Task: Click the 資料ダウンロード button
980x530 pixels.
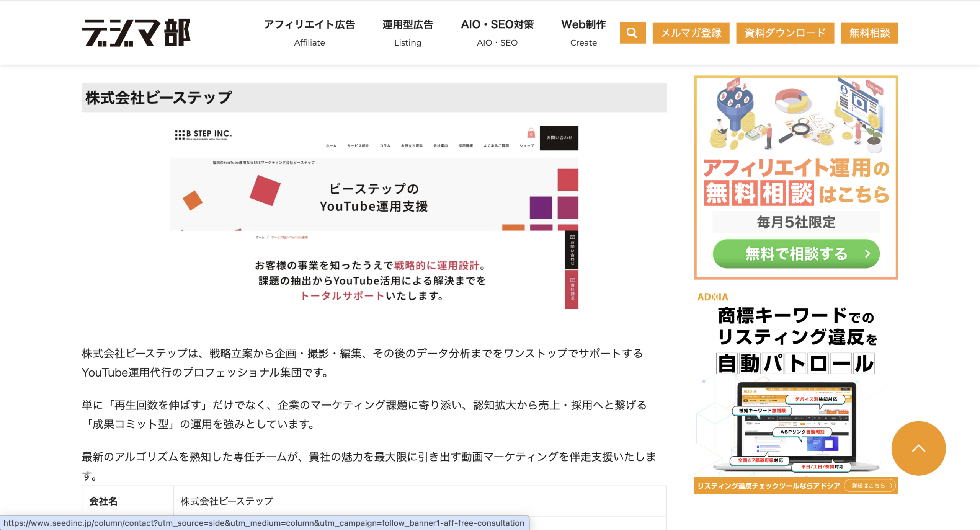Action: pyautogui.click(x=785, y=33)
